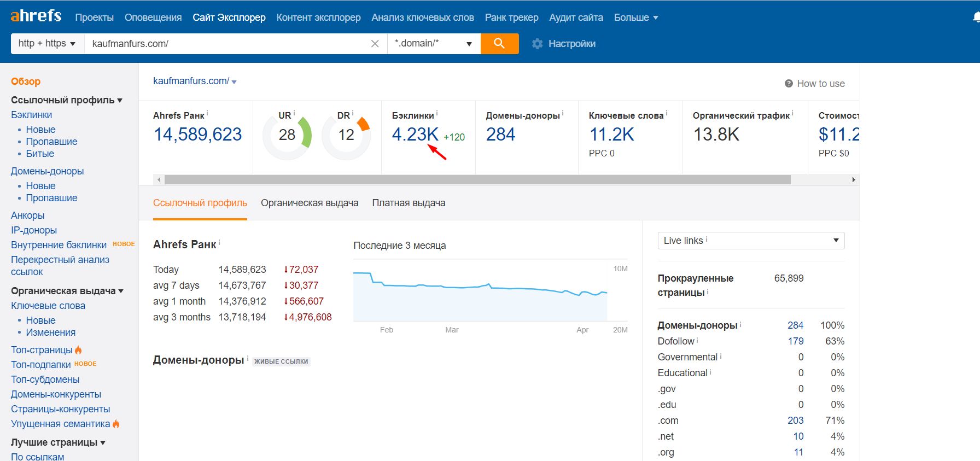Image resolution: width=980 pixels, height=461 pixels.
Task: Open Топ-подпапки in the sidebar
Action: 41,365
